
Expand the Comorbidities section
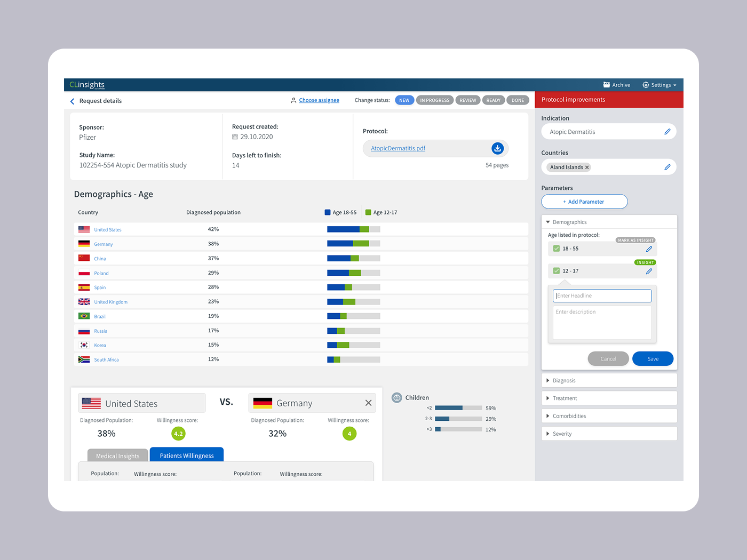click(609, 416)
